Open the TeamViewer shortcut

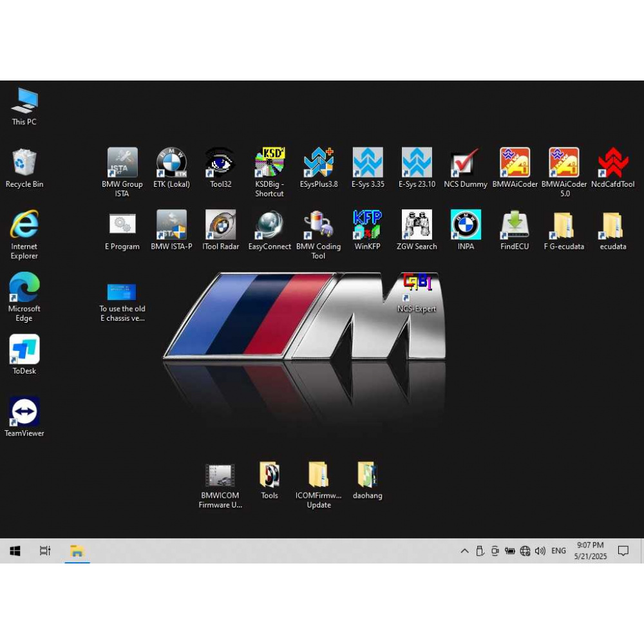pyautogui.click(x=24, y=417)
